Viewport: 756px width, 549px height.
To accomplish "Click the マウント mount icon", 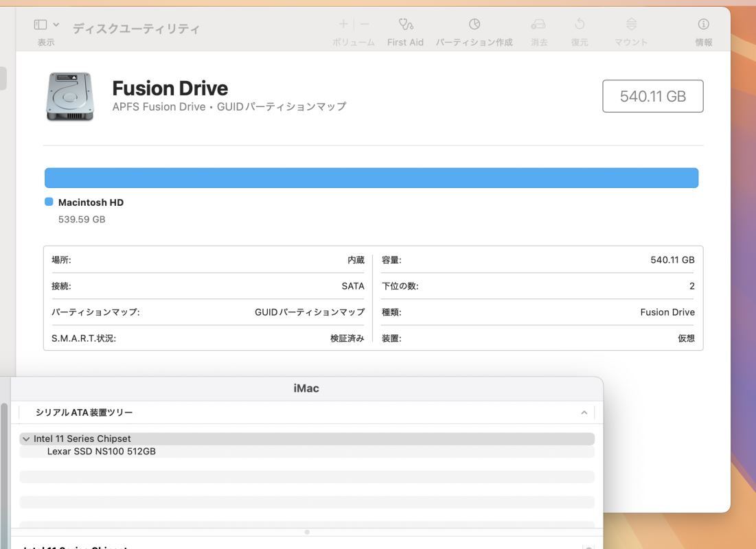I will (631, 25).
